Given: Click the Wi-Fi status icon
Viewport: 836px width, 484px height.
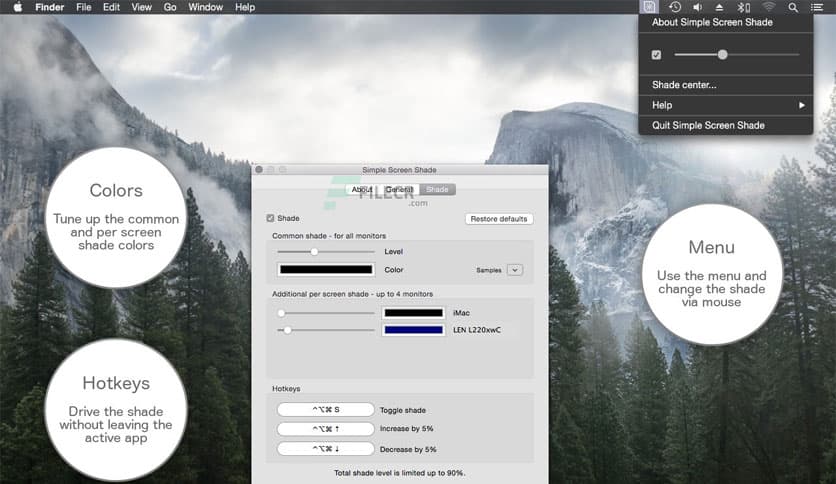Looking at the screenshot, I should 768,7.
